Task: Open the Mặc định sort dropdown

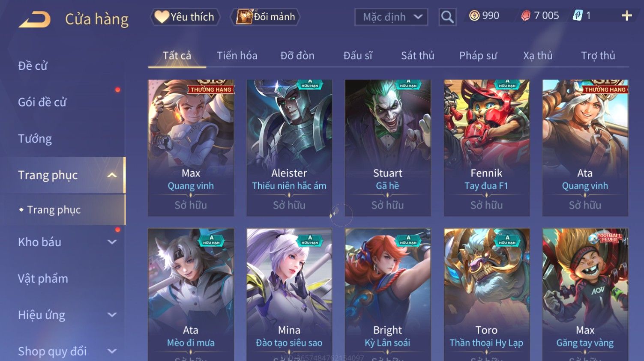Action: click(x=391, y=17)
